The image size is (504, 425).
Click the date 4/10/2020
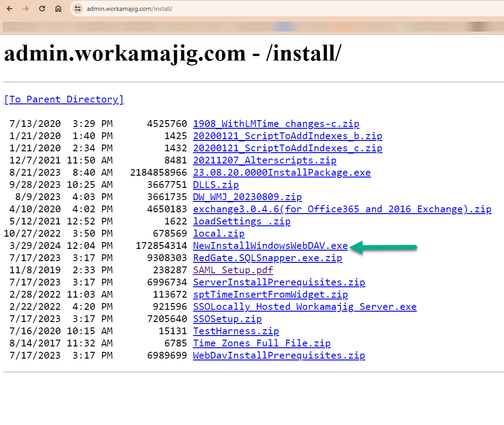35,210
